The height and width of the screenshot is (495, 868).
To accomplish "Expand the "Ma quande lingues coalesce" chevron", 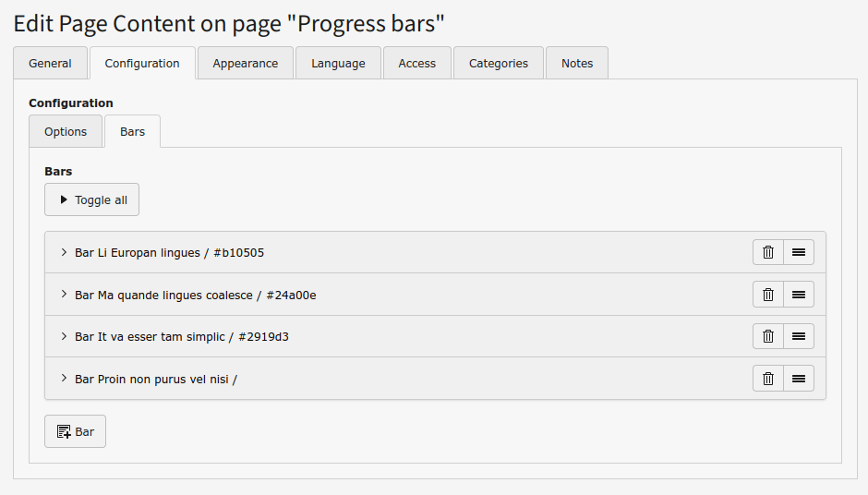I will pyautogui.click(x=64, y=295).
